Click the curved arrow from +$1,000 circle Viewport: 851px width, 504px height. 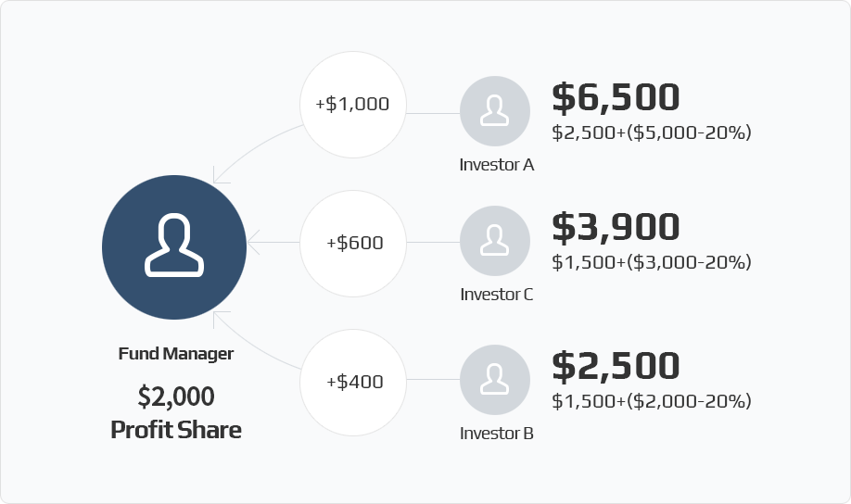[x=255, y=151]
